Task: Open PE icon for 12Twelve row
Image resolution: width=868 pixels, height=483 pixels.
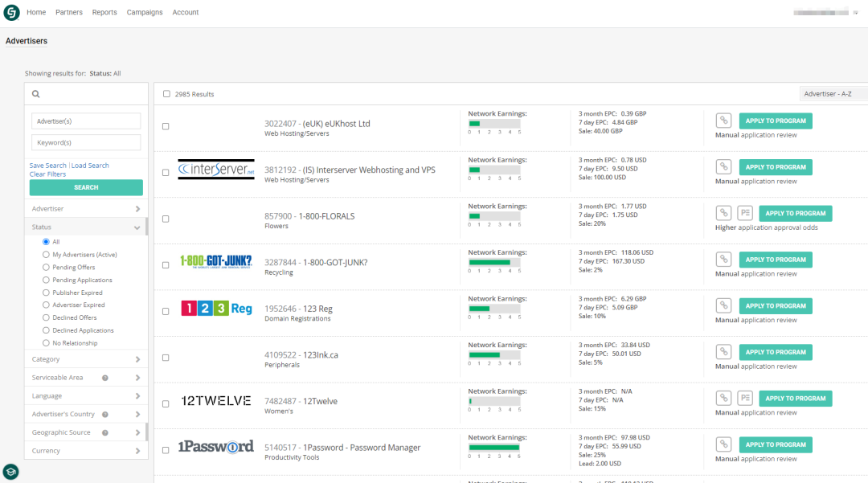Action: point(745,399)
